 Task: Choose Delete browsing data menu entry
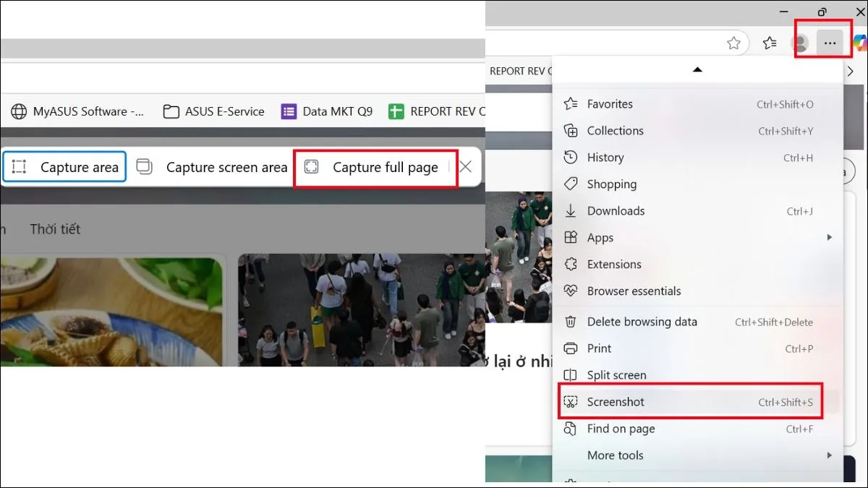(642, 322)
